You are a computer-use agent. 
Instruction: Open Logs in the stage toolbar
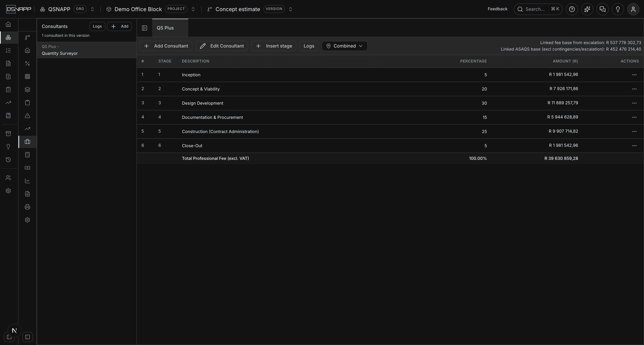tap(309, 46)
